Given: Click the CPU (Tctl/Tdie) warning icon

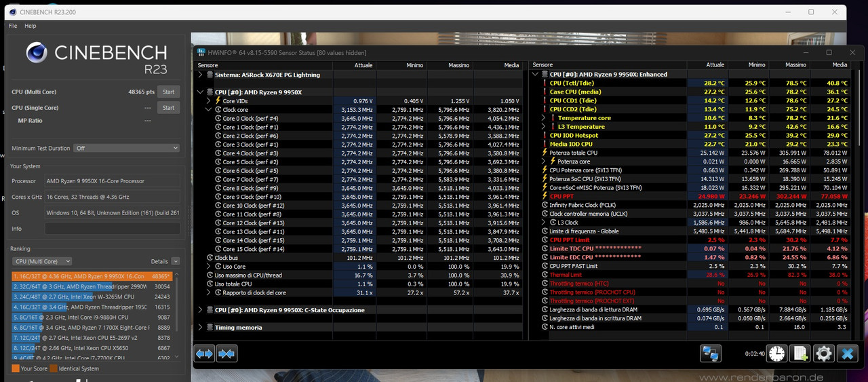Looking at the screenshot, I should click(x=545, y=83).
